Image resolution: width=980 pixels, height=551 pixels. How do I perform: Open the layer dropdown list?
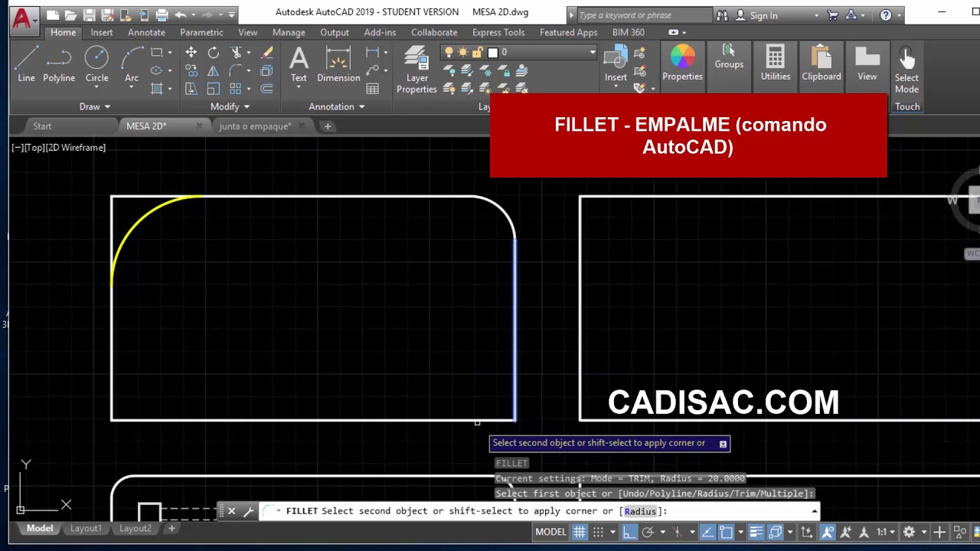pos(592,52)
